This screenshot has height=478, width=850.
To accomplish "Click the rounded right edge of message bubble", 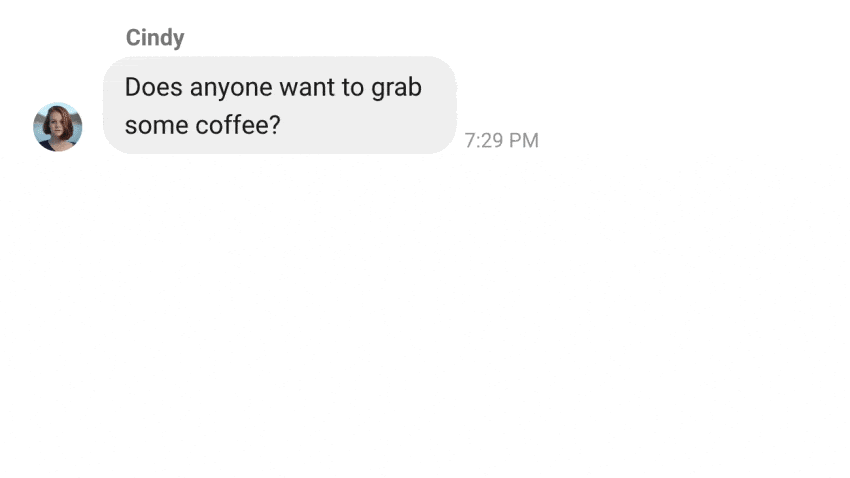I will [451, 105].
